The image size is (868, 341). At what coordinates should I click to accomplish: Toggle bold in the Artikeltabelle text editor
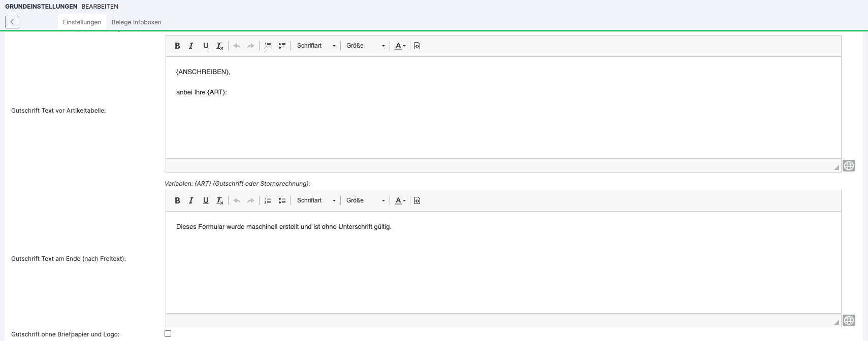(177, 46)
